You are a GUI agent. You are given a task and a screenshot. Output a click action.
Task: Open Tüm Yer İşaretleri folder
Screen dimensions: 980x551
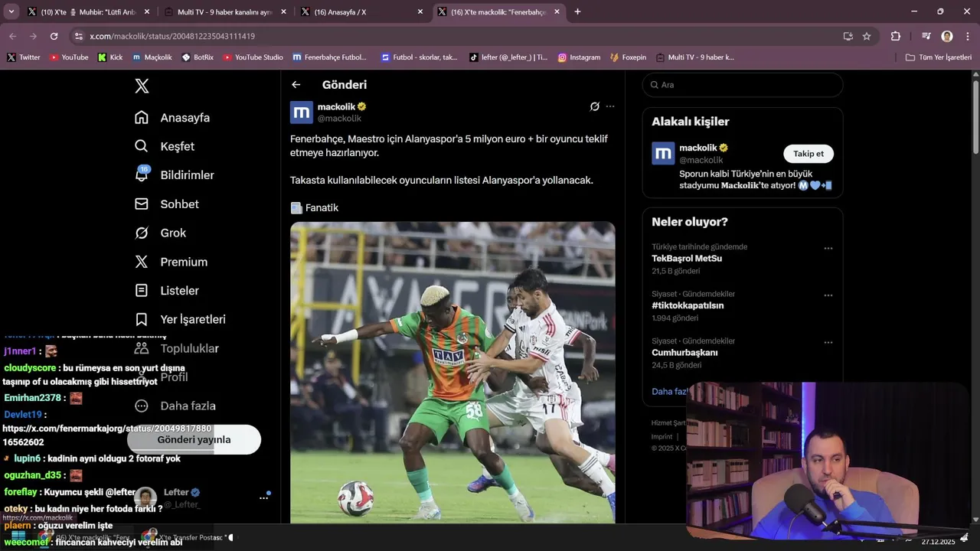[x=939, y=57]
